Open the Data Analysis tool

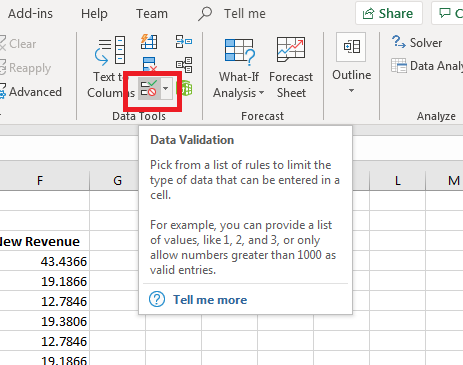click(x=427, y=66)
